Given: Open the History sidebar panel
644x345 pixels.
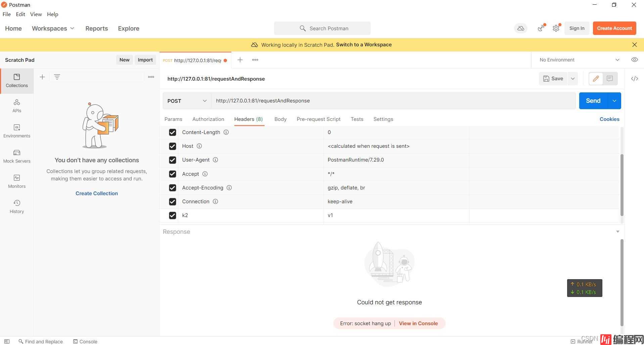Looking at the screenshot, I should pos(17,207).
